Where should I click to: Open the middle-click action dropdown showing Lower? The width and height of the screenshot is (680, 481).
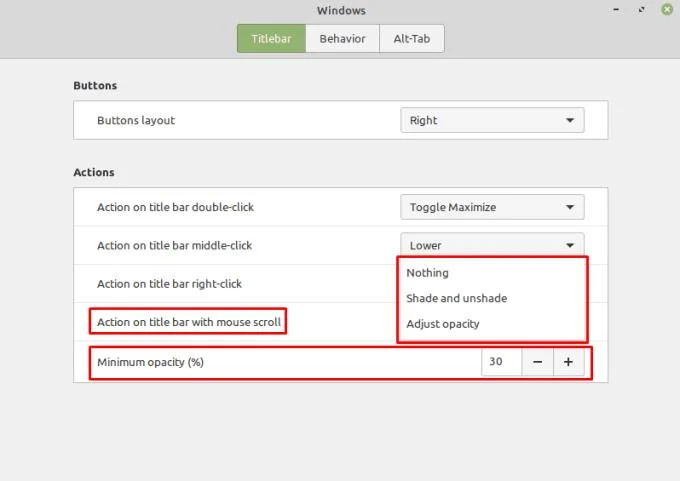point(492,245)
